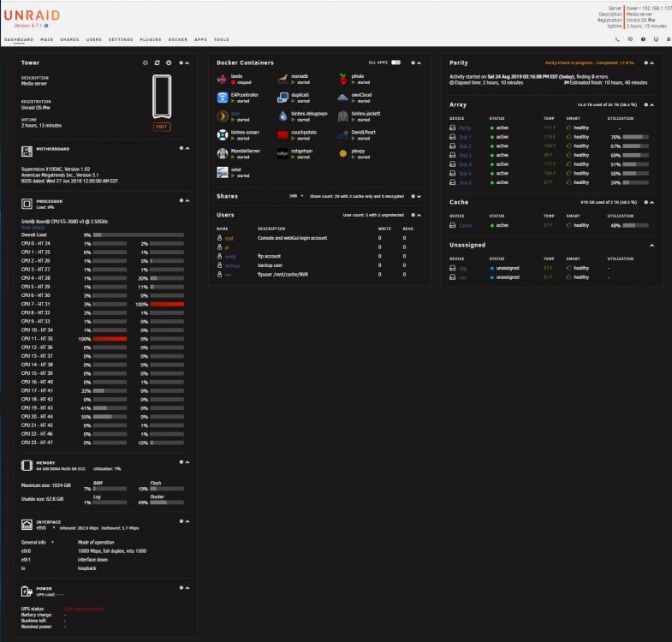Open Parity panel gear settings
The height and width of the screenshot is (642, 672).
click(645, 62)
